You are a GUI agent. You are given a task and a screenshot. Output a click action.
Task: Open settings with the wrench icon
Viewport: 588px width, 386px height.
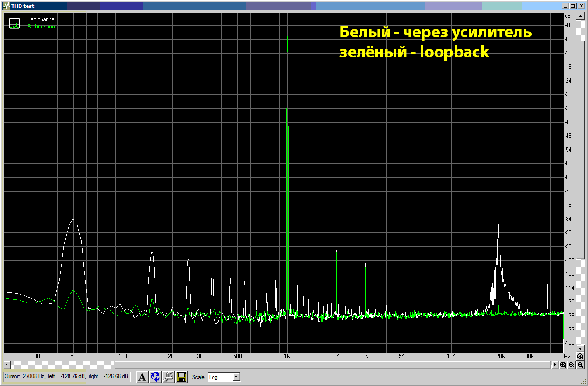click(x=168, y=377)
